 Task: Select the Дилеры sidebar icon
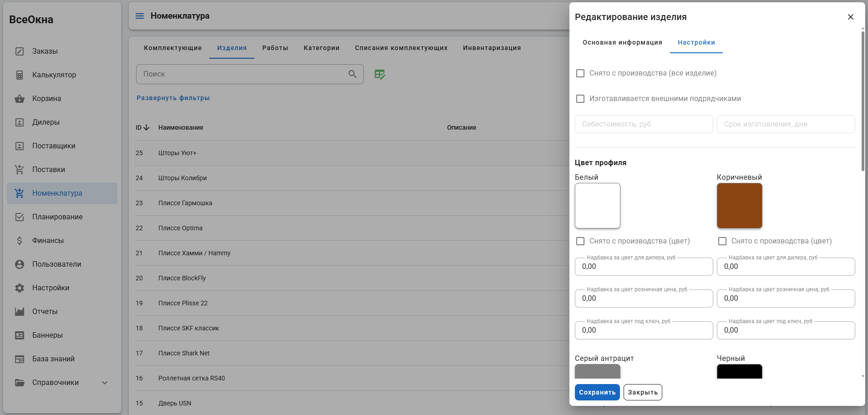point(20,122)
